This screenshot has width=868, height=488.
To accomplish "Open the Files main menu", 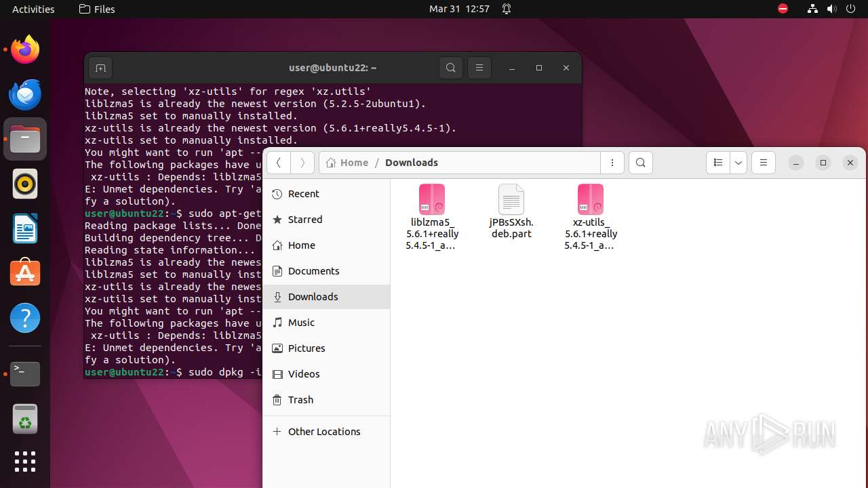I will pos(764,163).
